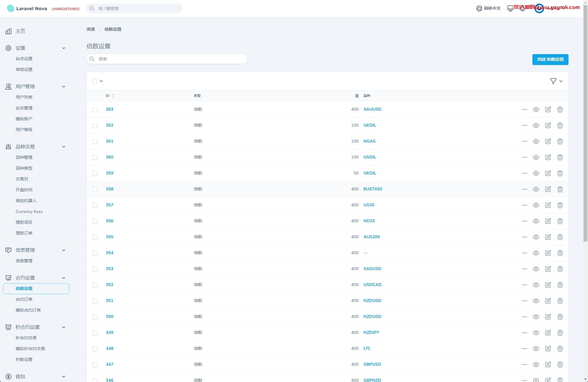Viewport: 588px width, 382px height.
Task: Open the XAUUSD link in row 363
Action: (372, 109)
